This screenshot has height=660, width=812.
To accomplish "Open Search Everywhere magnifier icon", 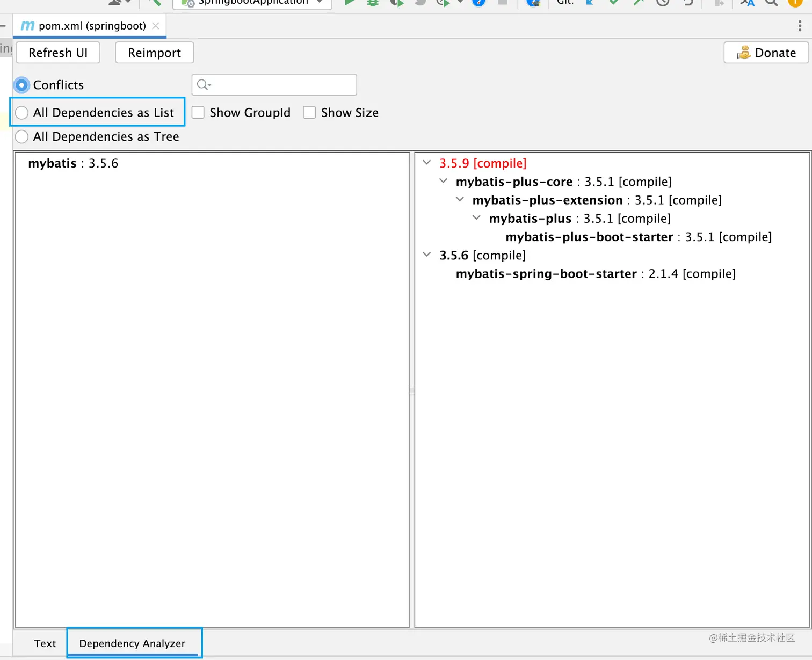I will pyautogui.click(x=772, y=2).
